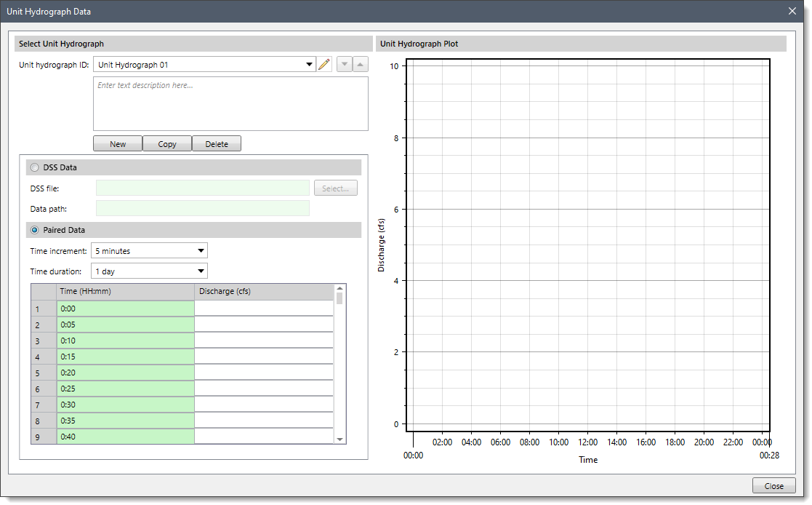Click the Close button at bottom
Screen dimensions: 812x505
pyautogui.click(x=773, y=486)
